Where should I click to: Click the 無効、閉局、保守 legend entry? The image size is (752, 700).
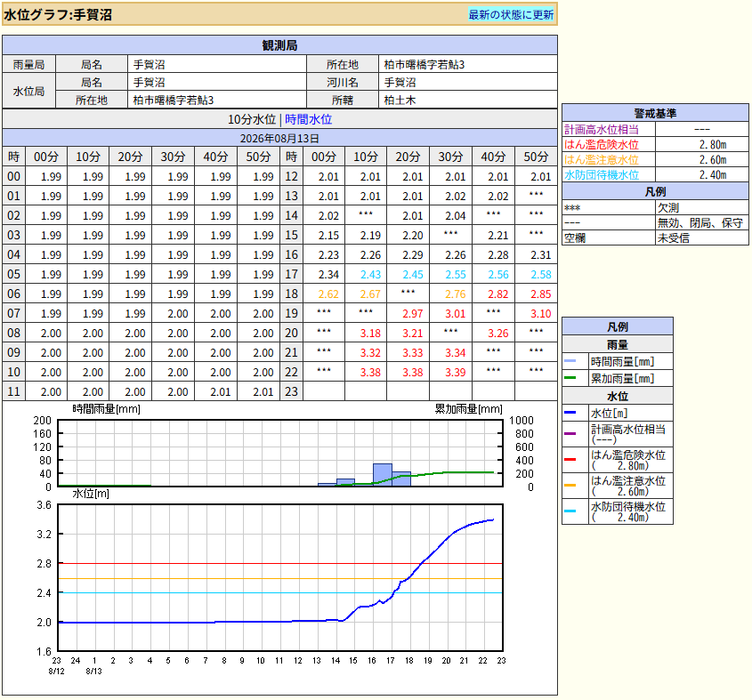tap(699, 223)
